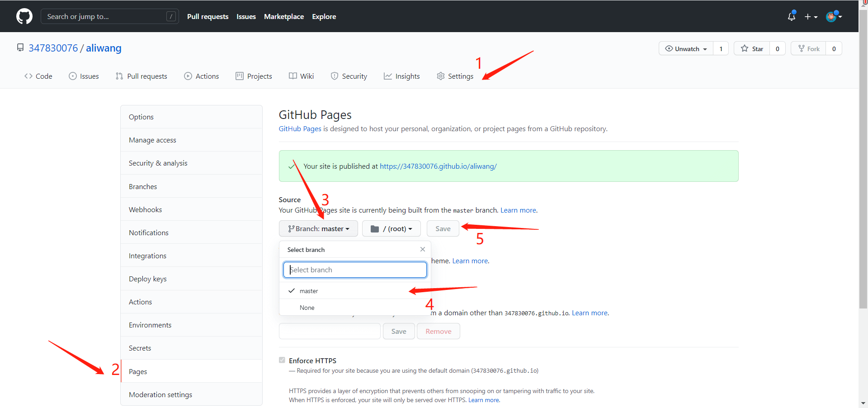Image resolution: width=868 pixels, height=408 pixels.
Task: Open Webhooks in settings sidebar
Action: [192, 209]
